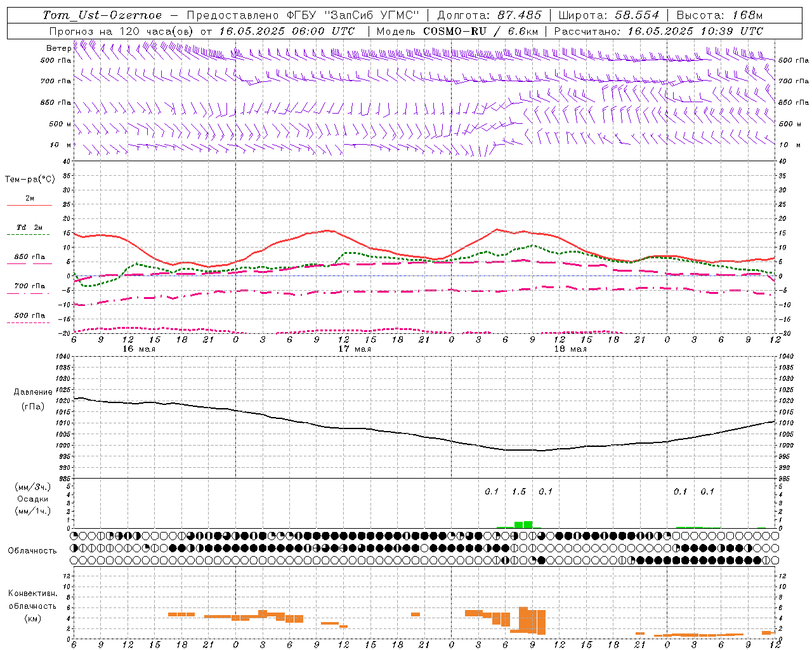
Task: Click the Осадки precipitation panel label
Action: (32, 499)
